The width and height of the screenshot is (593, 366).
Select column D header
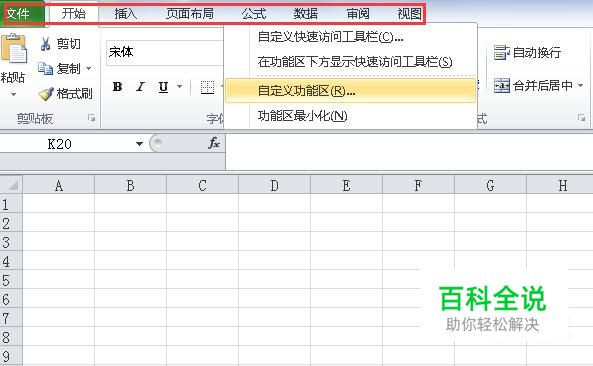coord(275,185)
